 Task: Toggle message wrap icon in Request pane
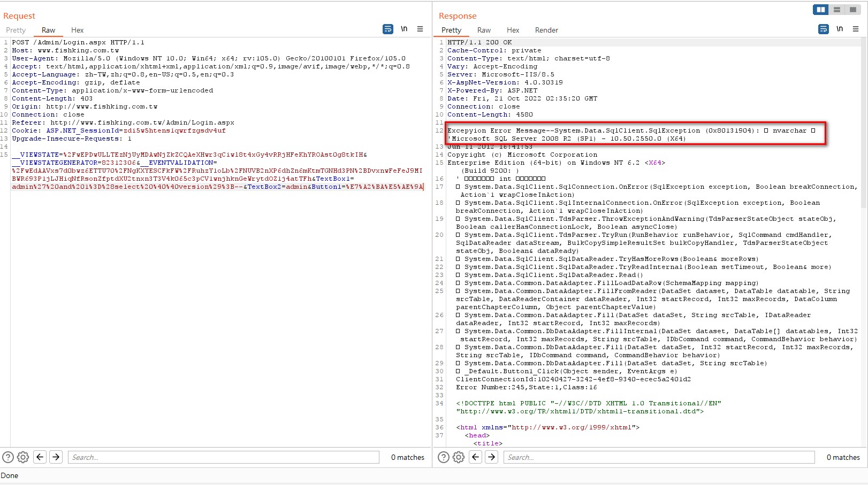pyautogui.click(x=388, y=29)
